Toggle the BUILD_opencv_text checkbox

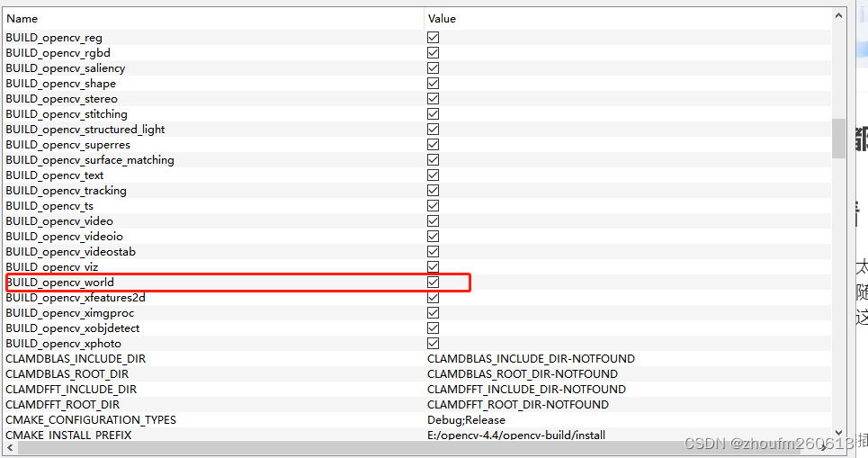coord(433,175)
